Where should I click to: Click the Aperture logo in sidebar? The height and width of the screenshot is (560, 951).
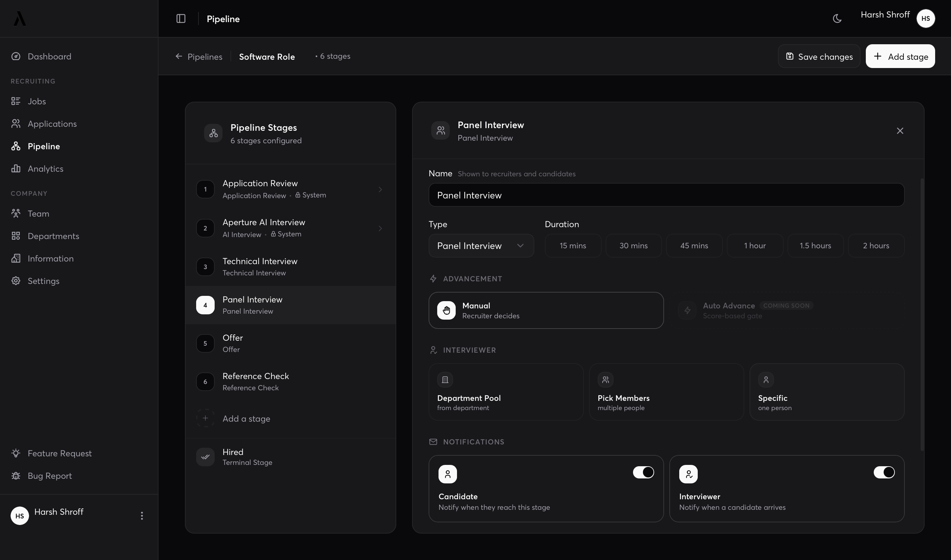coord(19,18)
